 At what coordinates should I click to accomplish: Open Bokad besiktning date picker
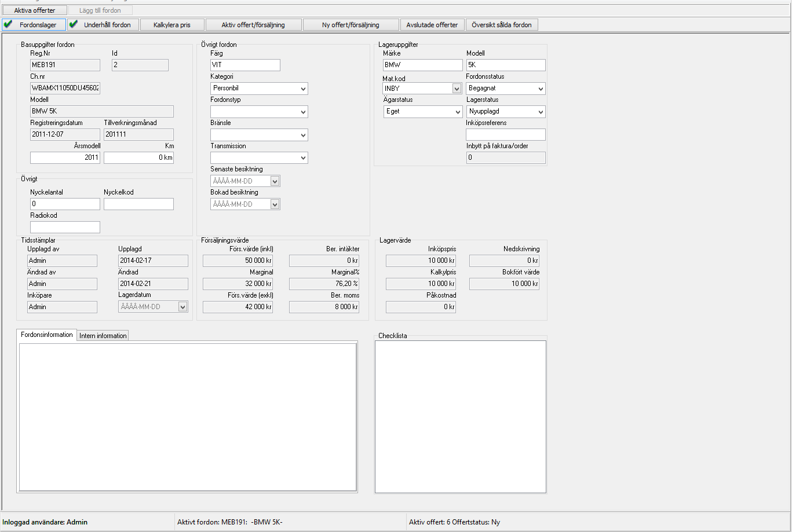(x=275, y=204)
